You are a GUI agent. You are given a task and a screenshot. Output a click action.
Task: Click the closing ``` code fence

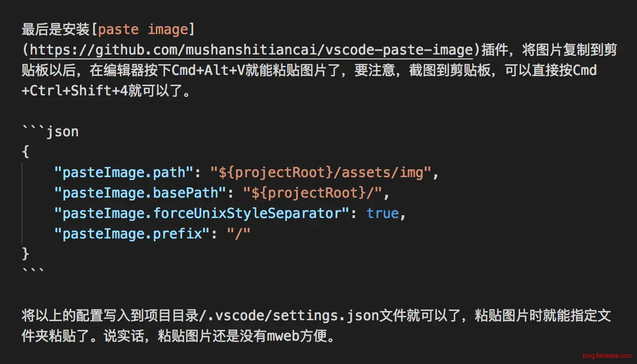coord(34,271)
